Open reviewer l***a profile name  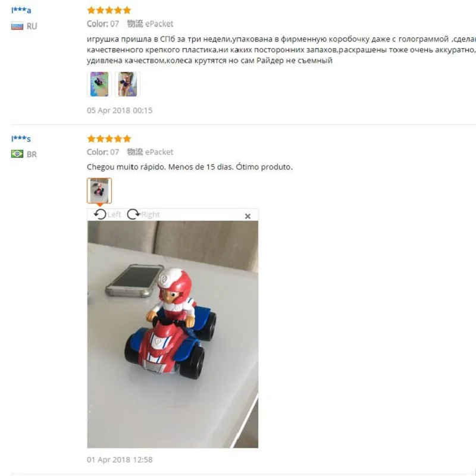(x=21, y=10)
